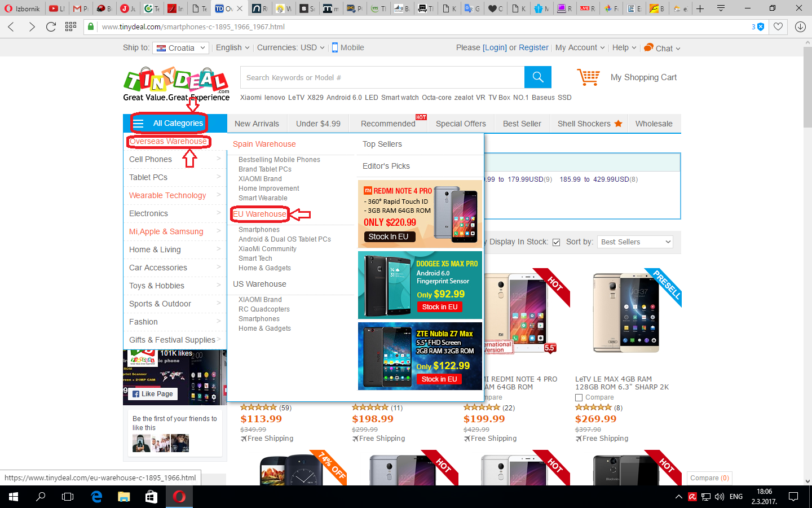Open the English language dropdown
This screenshot has height=508, width=812.
click(232, 47)
